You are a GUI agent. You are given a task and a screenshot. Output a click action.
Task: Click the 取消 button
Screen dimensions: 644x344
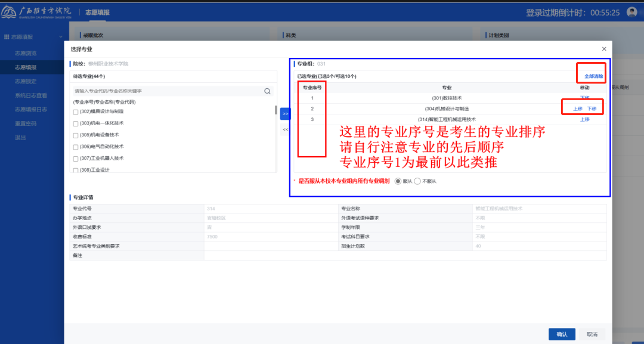point(592,334)
